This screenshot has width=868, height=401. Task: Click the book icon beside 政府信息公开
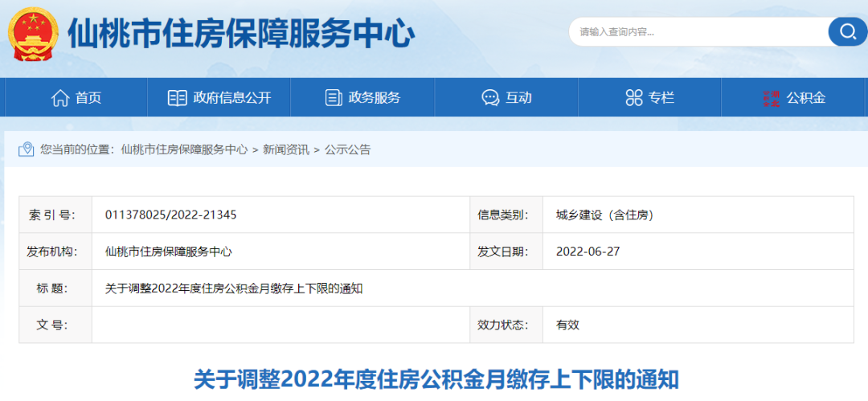pyautogui.click(x=177, y=98)
